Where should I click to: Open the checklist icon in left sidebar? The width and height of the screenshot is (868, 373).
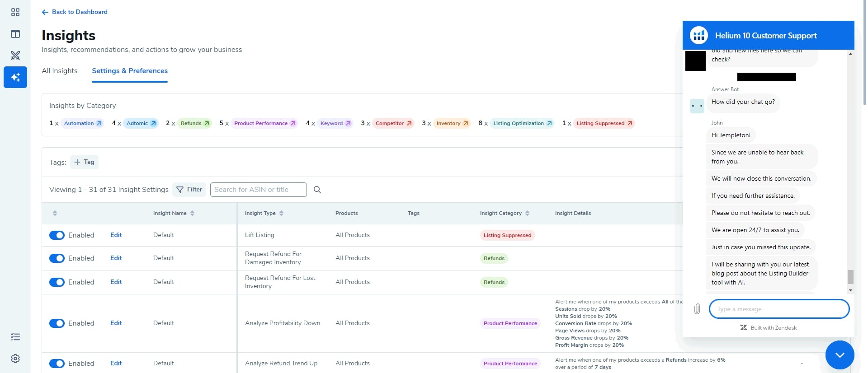tap(15, 337)
